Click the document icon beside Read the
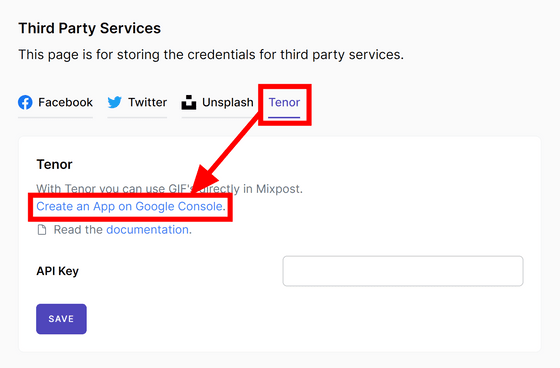 pyautogui.click(x=42, y=230)
